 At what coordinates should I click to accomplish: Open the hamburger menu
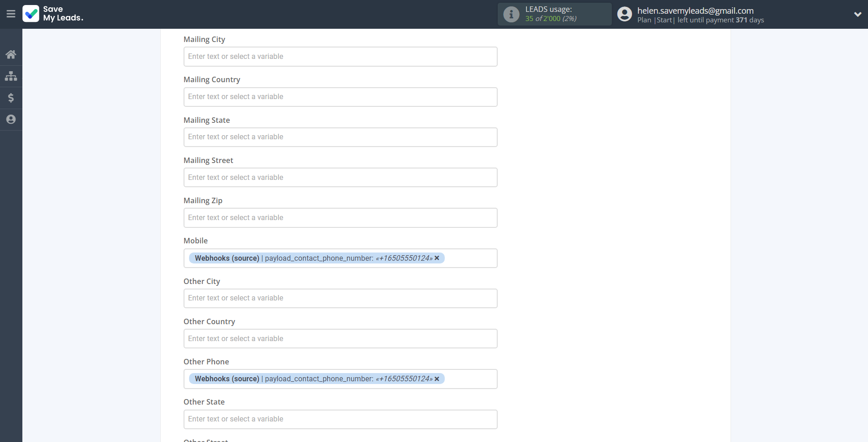(x=11, y=14)
